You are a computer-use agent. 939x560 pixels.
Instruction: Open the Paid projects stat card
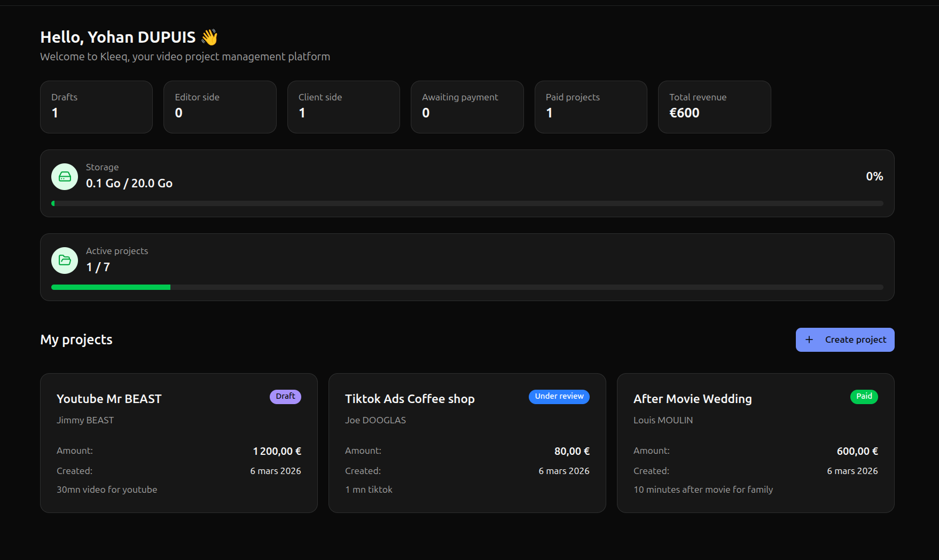pyautogui.click(x=590, y=107)
